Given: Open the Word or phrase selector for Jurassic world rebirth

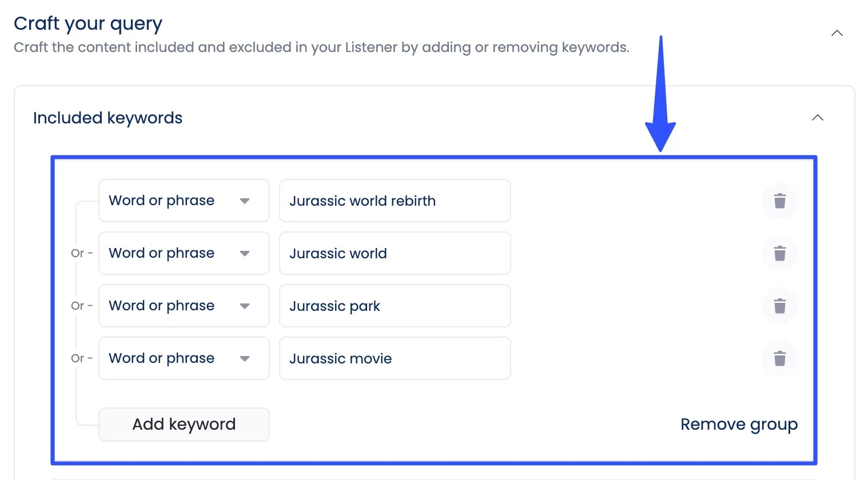Looking at the screenshot, I should (183, 201).
